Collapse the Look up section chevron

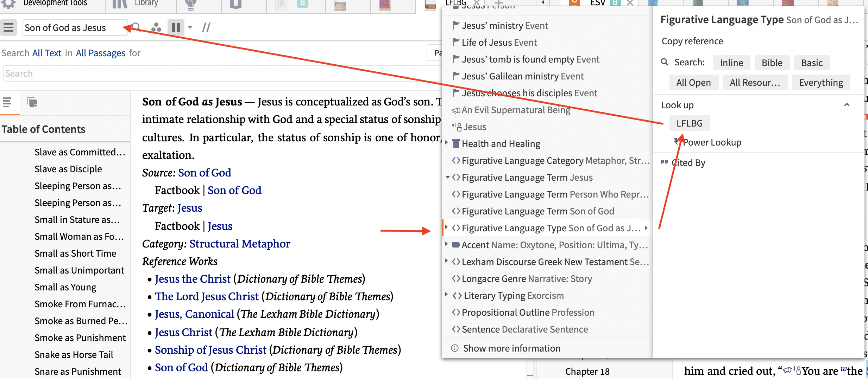point(847,105)
